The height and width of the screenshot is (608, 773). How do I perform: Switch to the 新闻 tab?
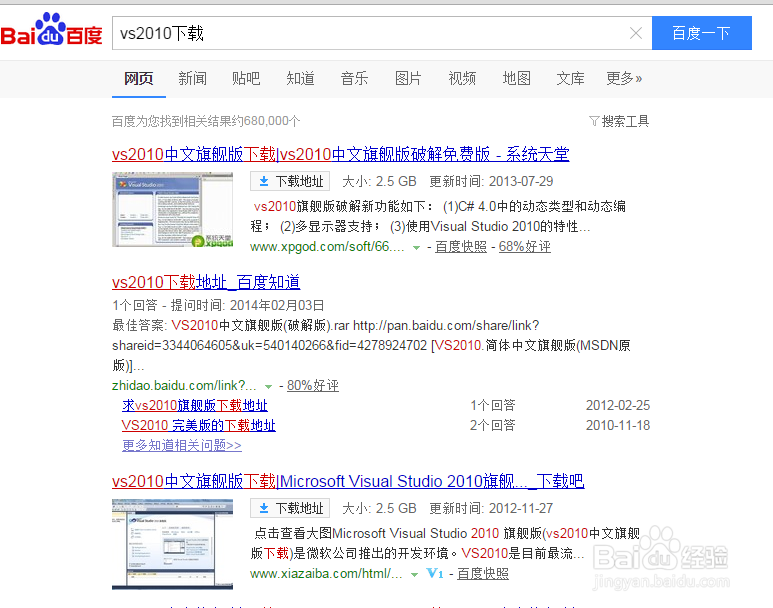[192, 78]
